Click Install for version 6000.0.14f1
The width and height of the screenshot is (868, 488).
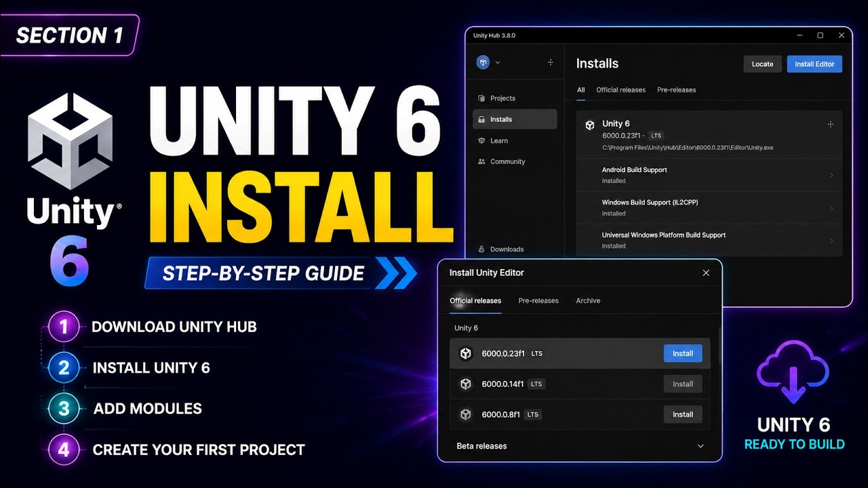(683, 384)
